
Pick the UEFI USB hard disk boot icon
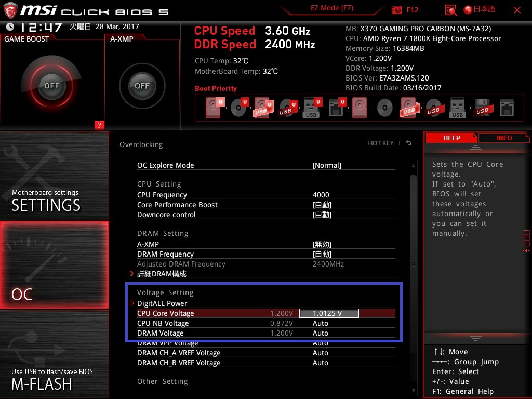click(263, 108)
